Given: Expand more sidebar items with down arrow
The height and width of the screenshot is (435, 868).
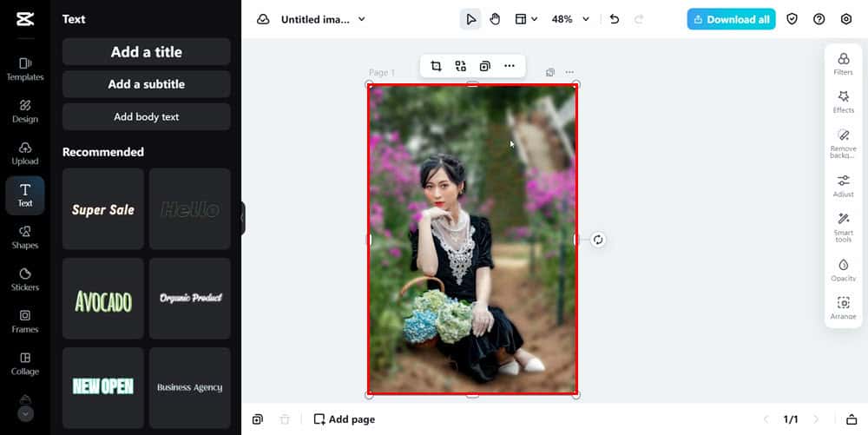Looking at the screenshot, I should [25, 413].
